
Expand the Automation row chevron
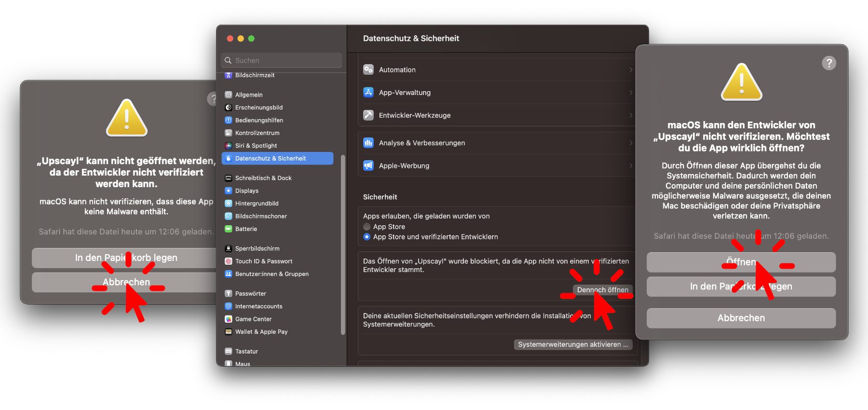[x=630, y=70]
